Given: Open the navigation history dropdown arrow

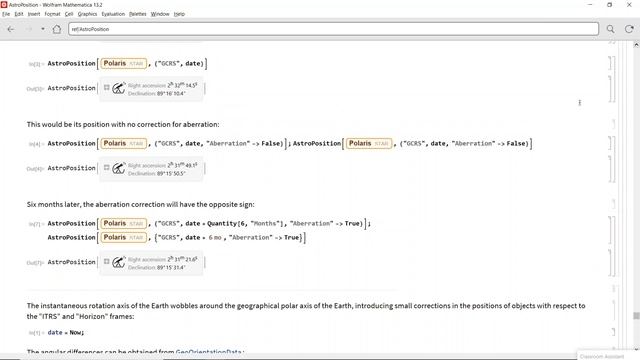Looking at the screenshot, I should pyautogui.click(x=42, y=29).
